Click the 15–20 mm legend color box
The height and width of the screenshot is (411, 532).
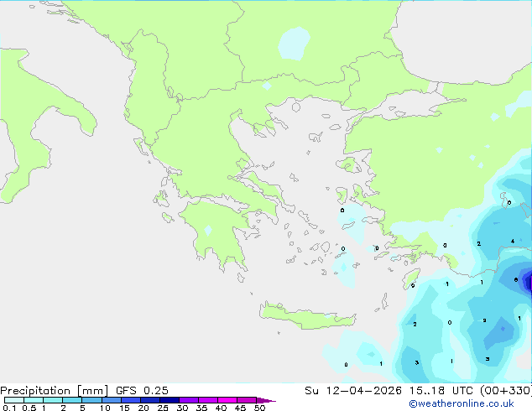pos(130,400)
